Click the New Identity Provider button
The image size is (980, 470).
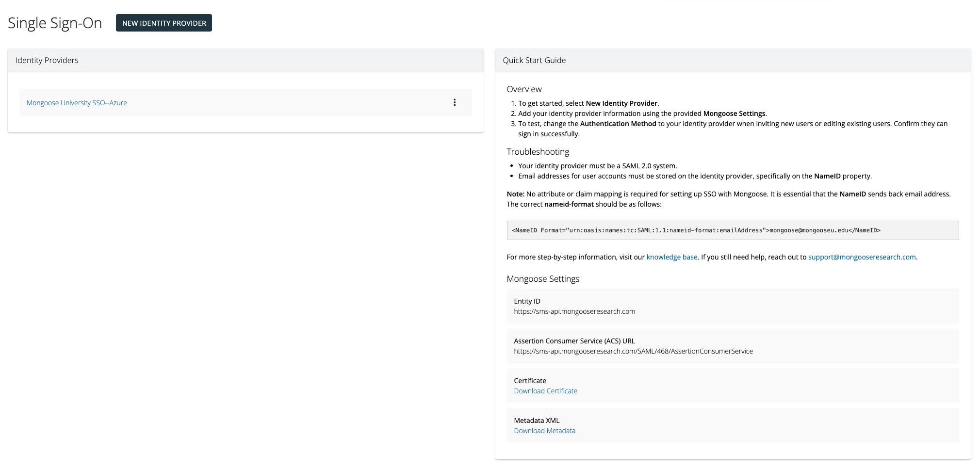click(164, 23)
